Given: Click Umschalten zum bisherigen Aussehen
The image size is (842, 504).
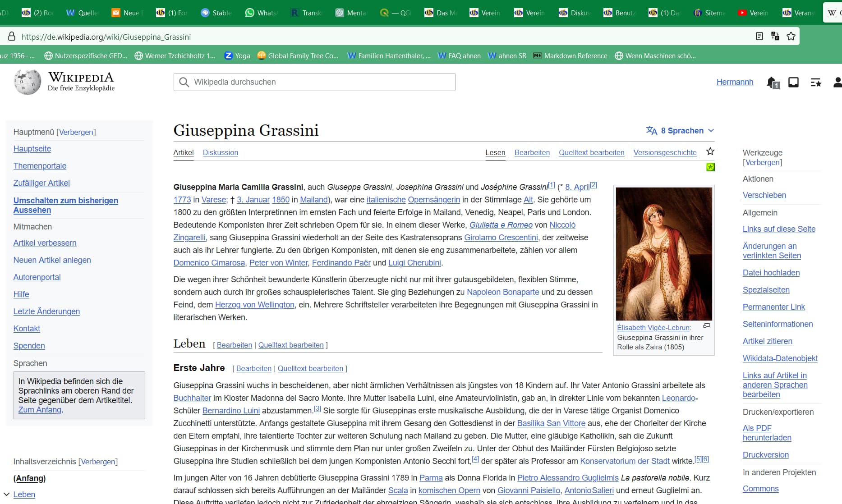Looking at the screenshot, I should pyautogui.click(x=66, y=205).
